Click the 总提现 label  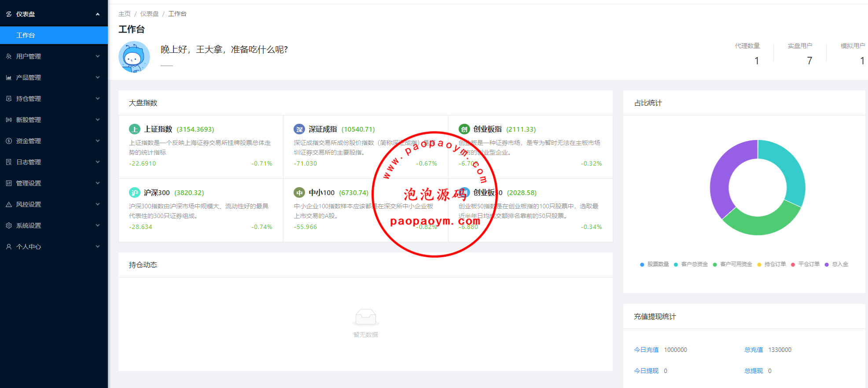754,371
